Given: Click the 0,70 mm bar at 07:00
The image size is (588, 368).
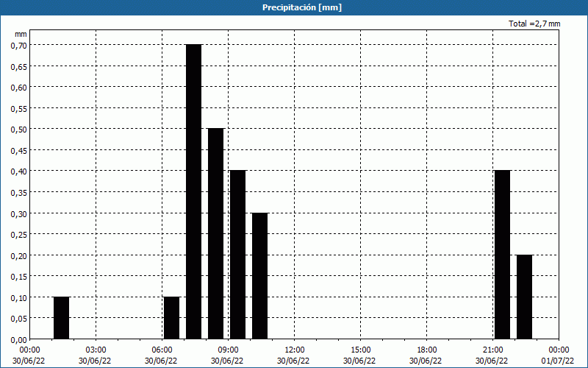Looking at the screenshot, I should [194, 191].
